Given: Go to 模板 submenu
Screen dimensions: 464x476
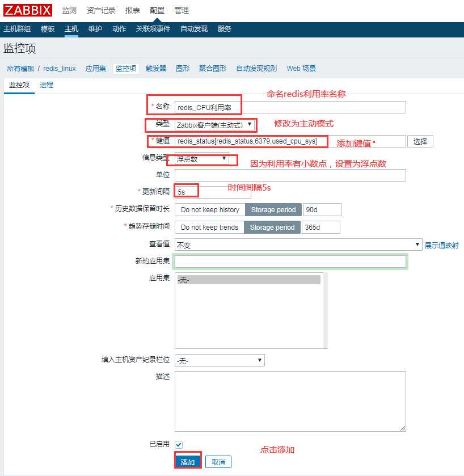Looking at the screenshot, I should 47,29.
